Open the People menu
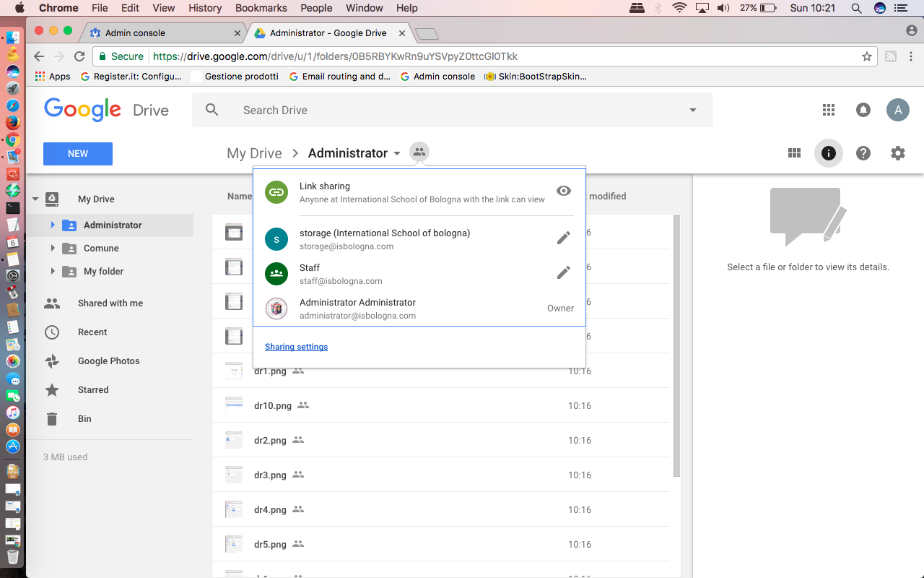 click(316, 8)
